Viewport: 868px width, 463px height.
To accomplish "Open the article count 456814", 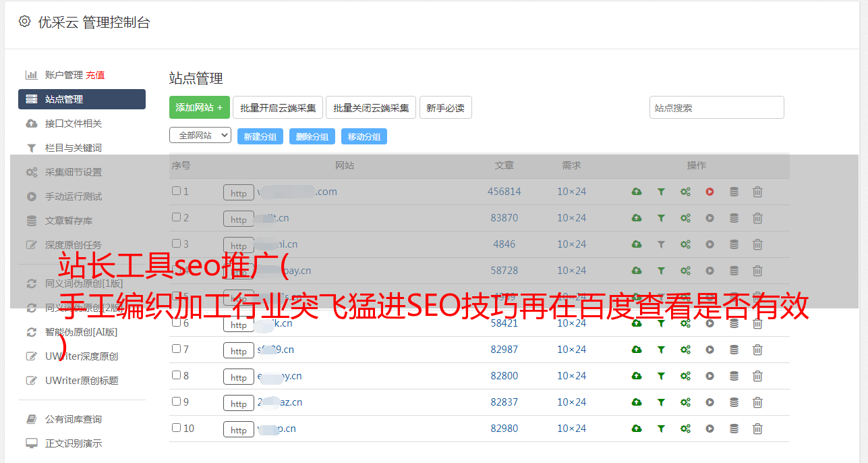I will click(504, 192).
